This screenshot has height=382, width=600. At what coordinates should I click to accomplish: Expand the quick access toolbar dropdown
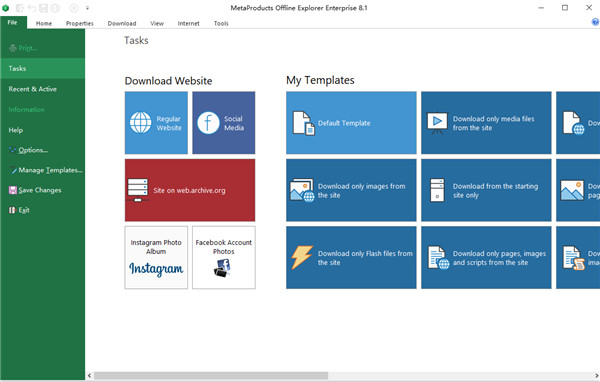tap(87, 8)
